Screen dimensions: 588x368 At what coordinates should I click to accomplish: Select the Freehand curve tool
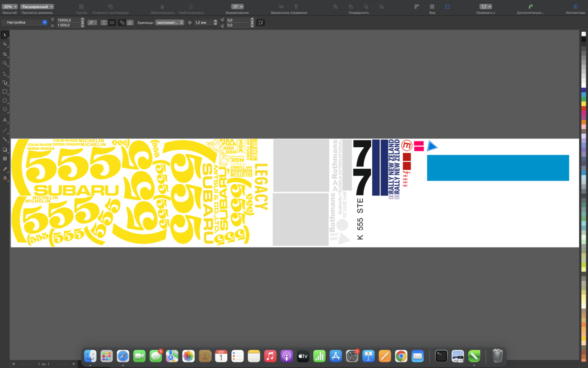5,74
